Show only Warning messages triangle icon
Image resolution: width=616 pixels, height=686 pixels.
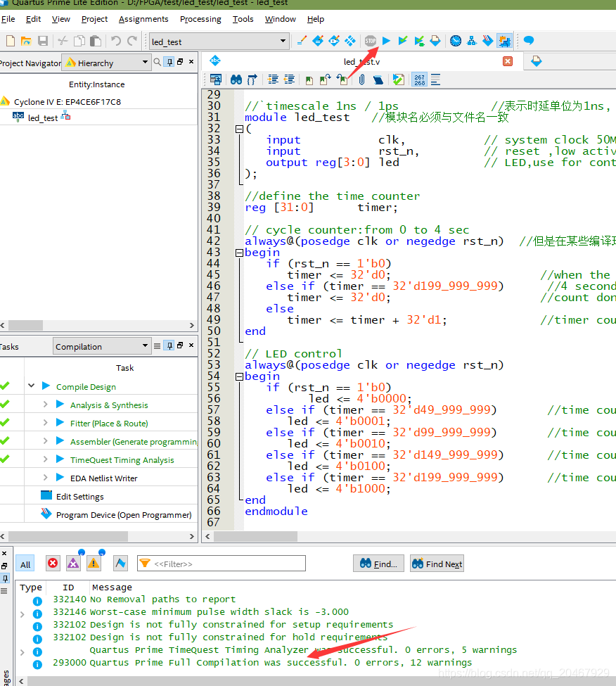tap(94, 563)
